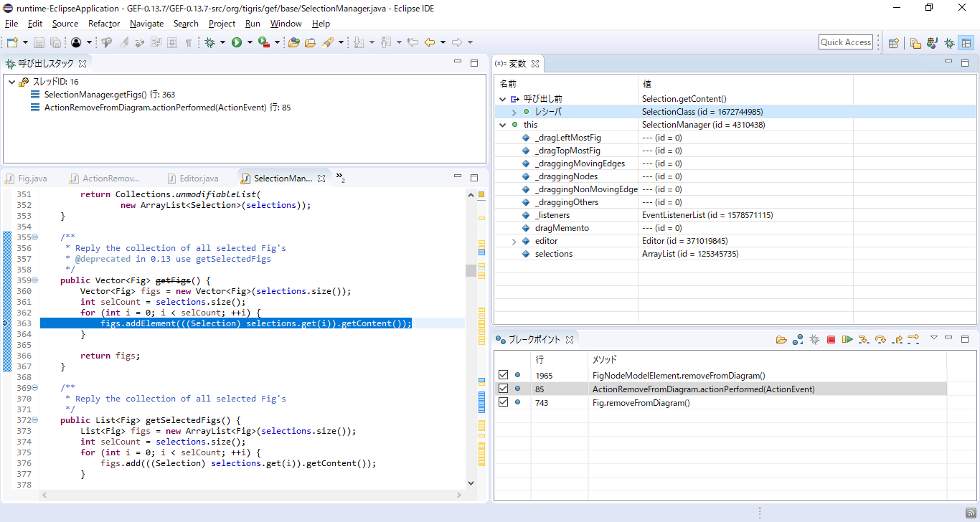The image size is (980, 522).
Task: Open the Run button dropdown arrow
Action: (250, 42)
